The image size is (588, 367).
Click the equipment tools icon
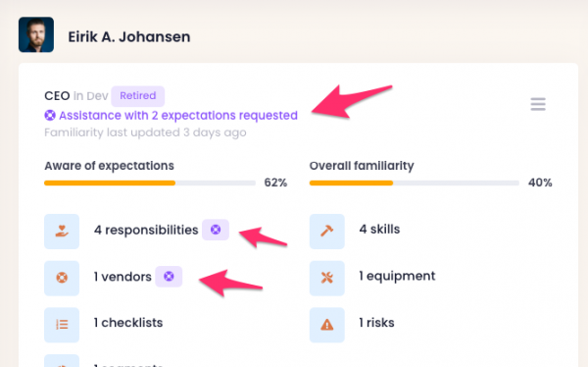[x=327, y=278]
